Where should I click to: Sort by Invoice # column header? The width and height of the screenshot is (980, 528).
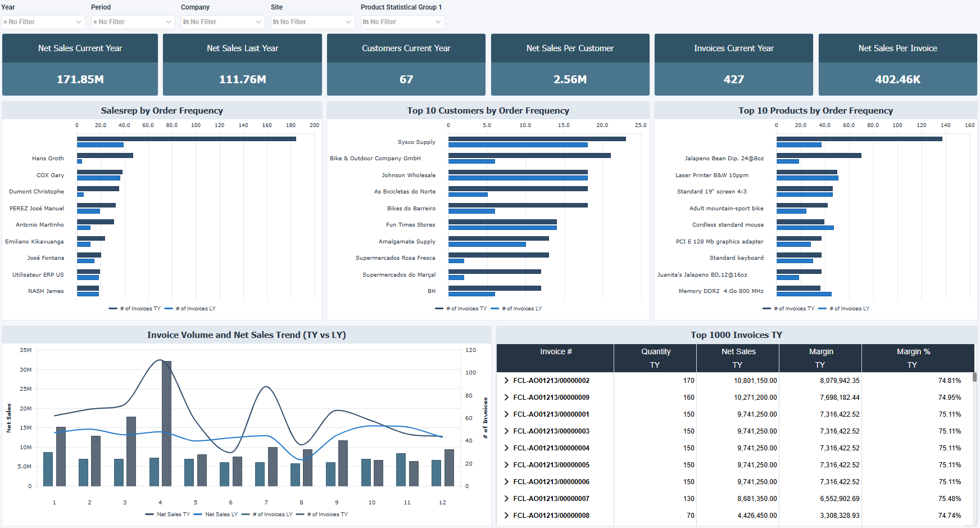555,358
